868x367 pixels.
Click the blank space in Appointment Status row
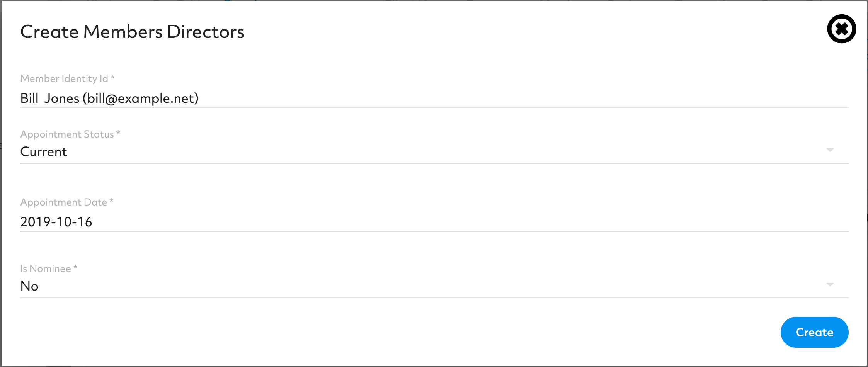(444, 152)
